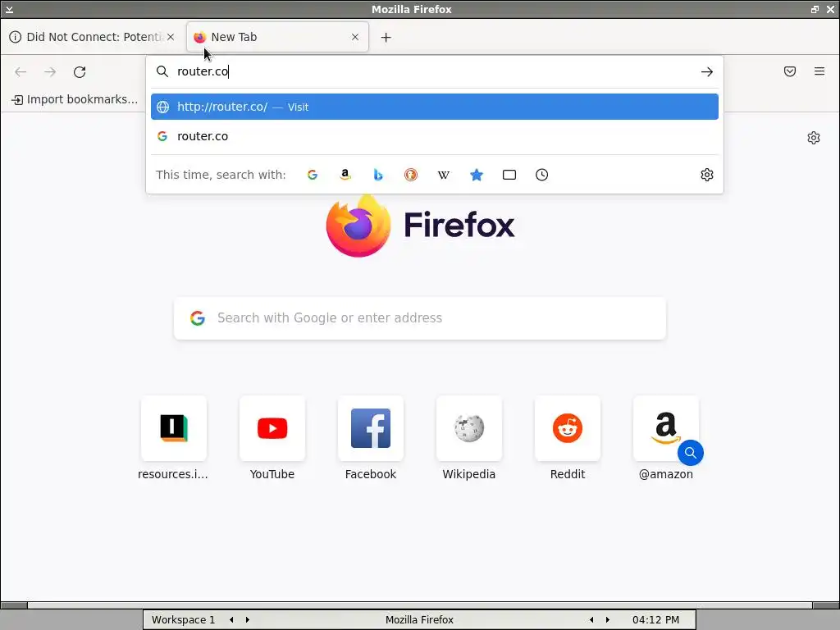Select the router.co Google search suggestion
Screen dimensions: 840x630
(x=435, y=136)
